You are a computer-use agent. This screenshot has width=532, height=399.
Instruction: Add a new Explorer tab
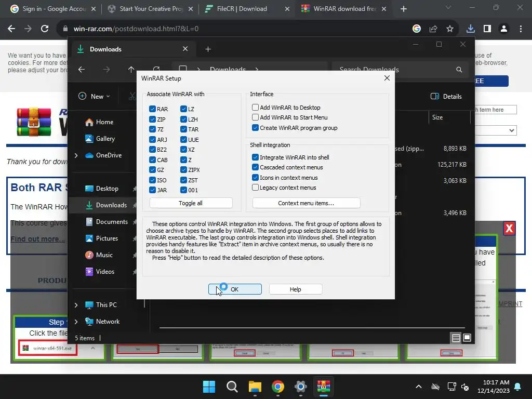208,49
